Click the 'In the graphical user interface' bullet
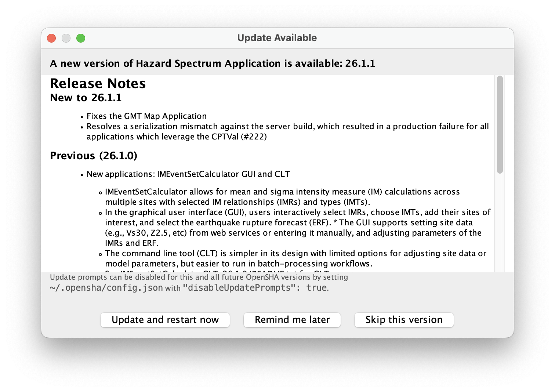Image resolution: width=555 pixels, height=392 pixels. [x=298, y=228]
